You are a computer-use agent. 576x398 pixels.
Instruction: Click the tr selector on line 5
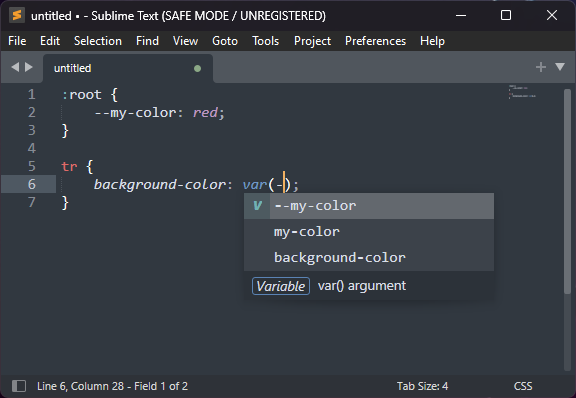pyautogui.click(x=69, y=166)
